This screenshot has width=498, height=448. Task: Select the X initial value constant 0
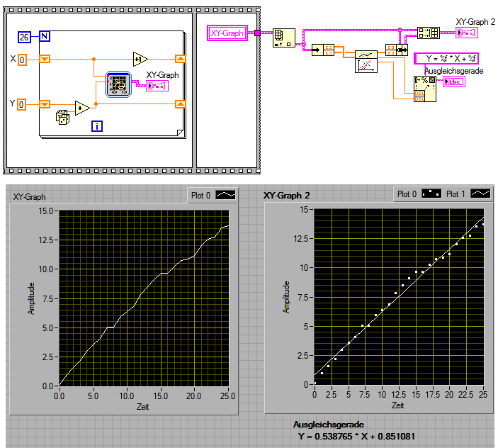[x=22, y=60]
